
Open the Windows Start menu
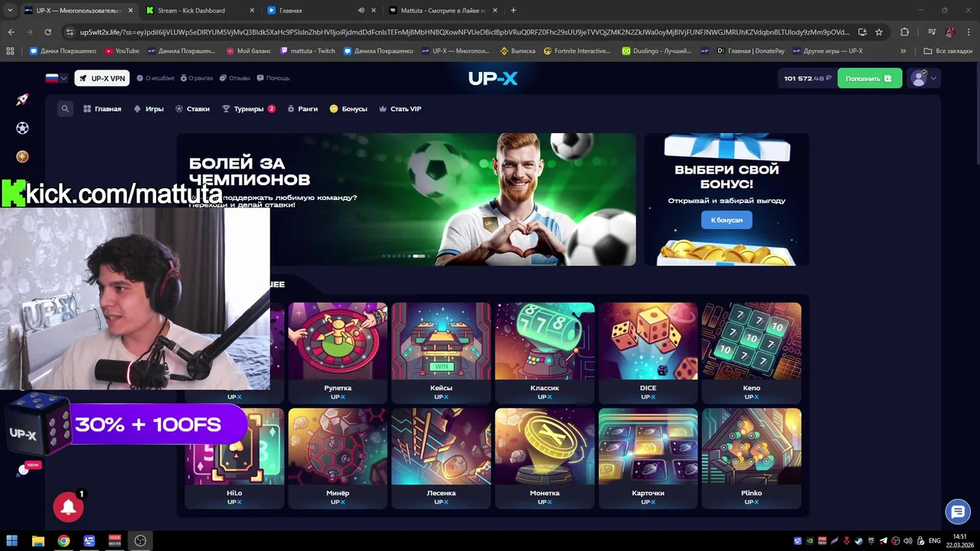point(11,540)
